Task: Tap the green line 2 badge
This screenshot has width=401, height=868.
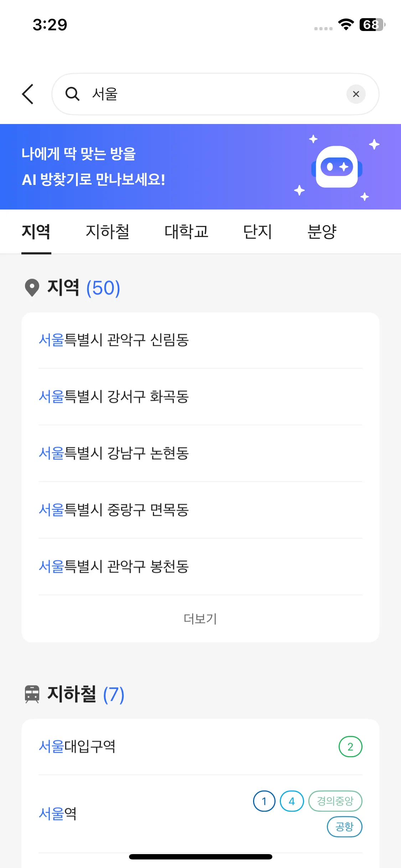Action: coord(350,746)
